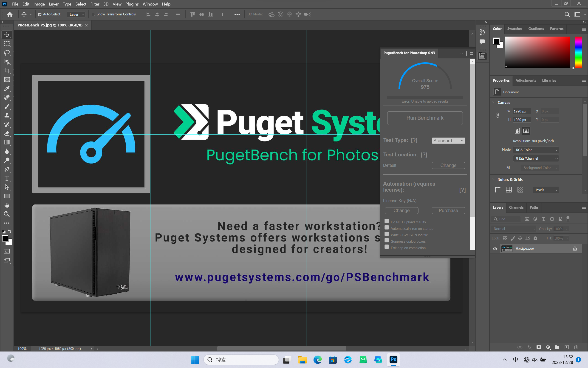Select the Eyedropper tool
The image size is (588, 368).
(x=7, y=89)
